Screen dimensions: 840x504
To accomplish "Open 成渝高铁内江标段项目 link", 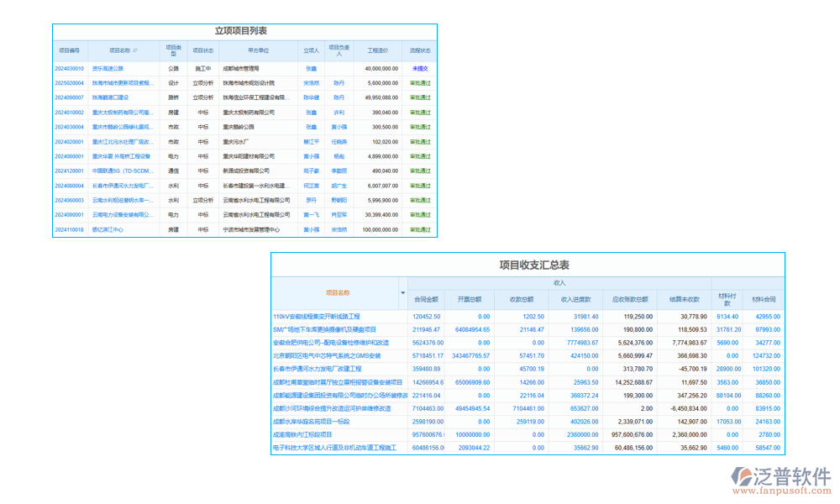I will click(x=302, y=435).
